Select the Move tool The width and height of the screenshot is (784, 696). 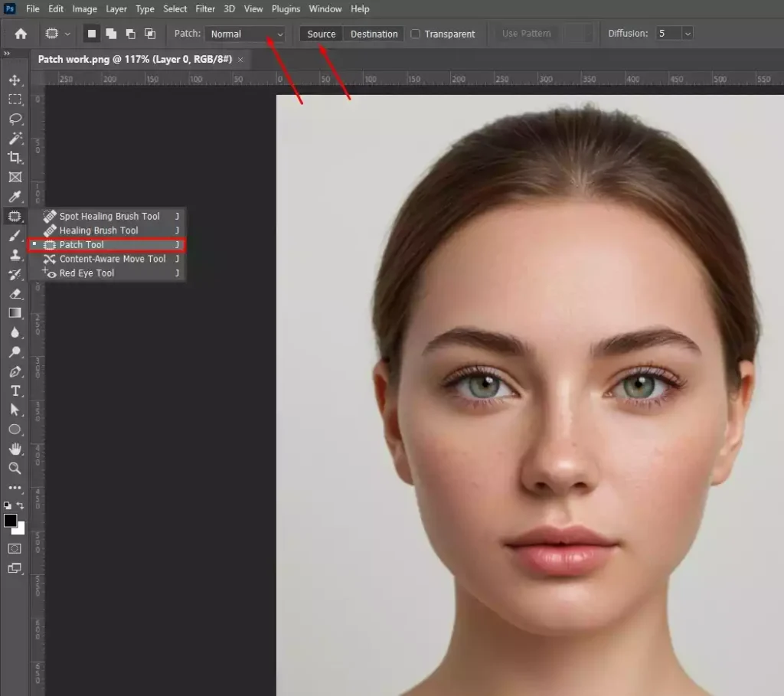coord(15,79)
